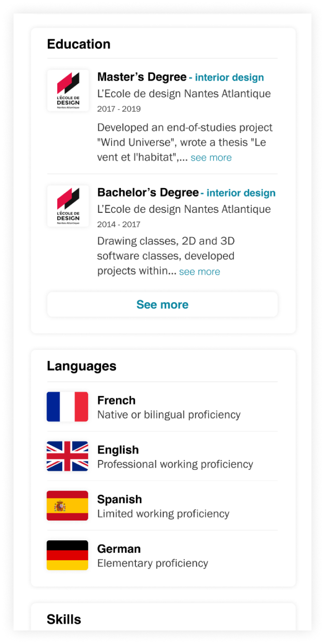Image resolution: width=325 pixels, height=644 pixels.
Task: Expand the Bachelor's Degree description via see more
Action: point(200,272)
